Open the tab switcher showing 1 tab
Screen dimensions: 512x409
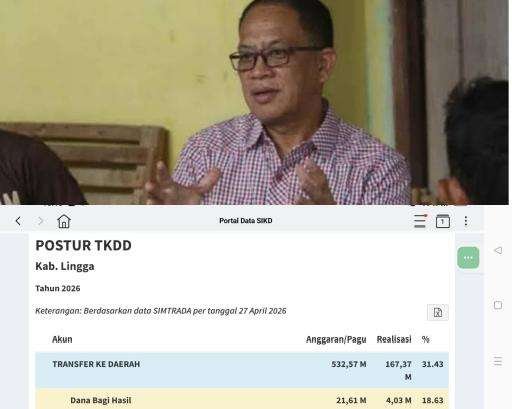443,221
